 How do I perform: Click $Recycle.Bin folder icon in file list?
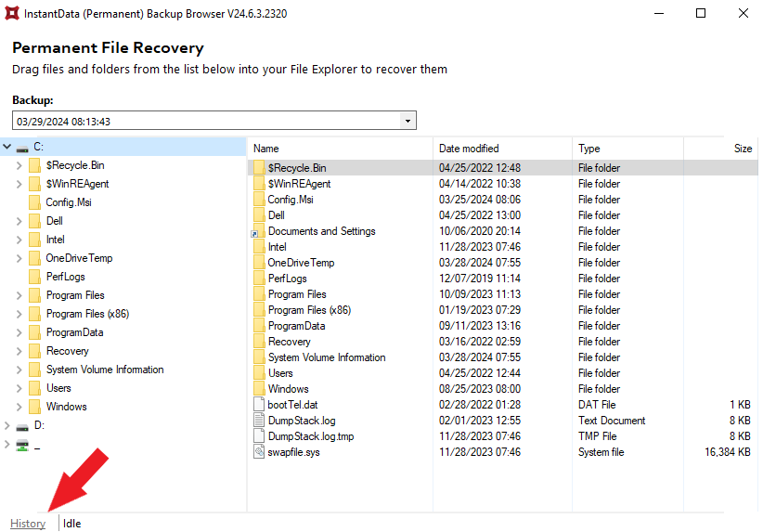(259, 167)
